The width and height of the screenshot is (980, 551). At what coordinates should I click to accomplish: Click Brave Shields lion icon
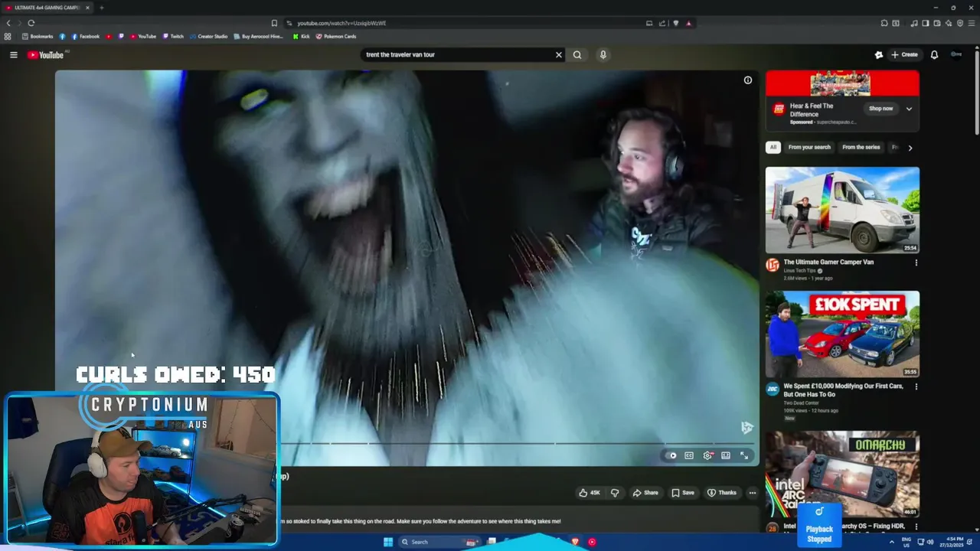(675, 23)
